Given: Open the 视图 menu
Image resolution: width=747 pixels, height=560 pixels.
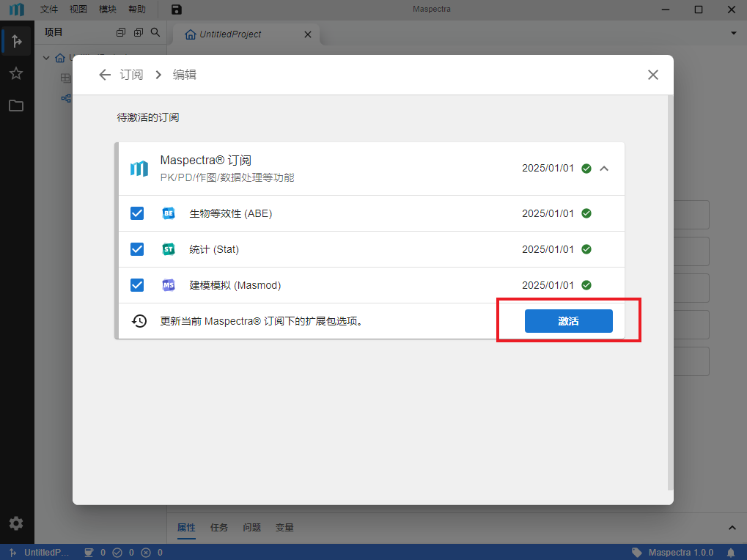Looking at the screenshot, I should 78,10.
